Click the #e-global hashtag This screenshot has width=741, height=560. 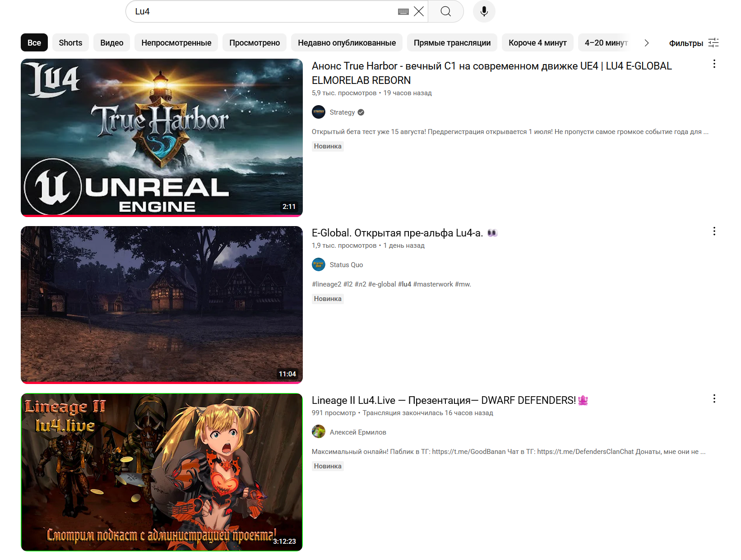382,284
